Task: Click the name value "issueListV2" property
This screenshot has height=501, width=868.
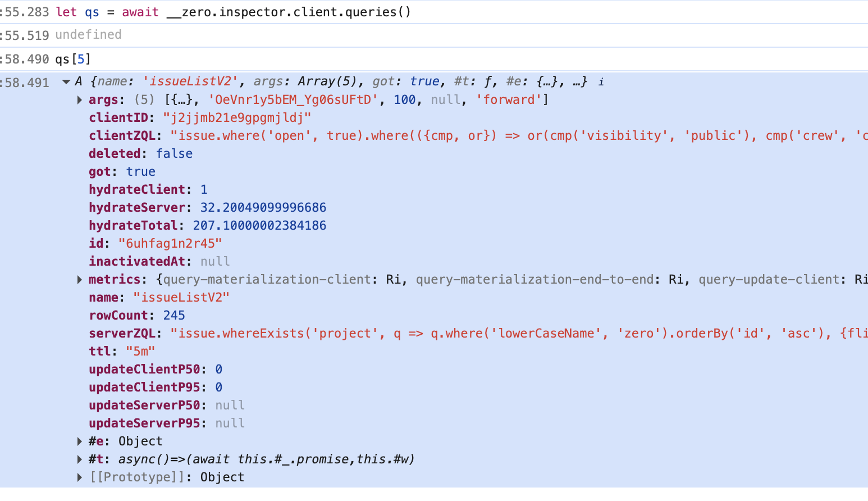Action: 181,298
